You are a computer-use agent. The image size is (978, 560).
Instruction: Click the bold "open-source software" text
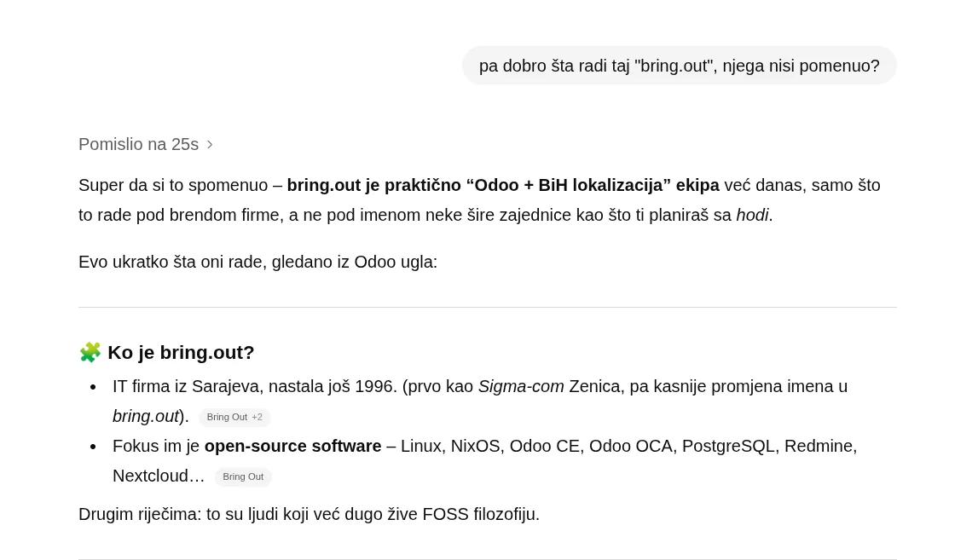tap(292, 446)
